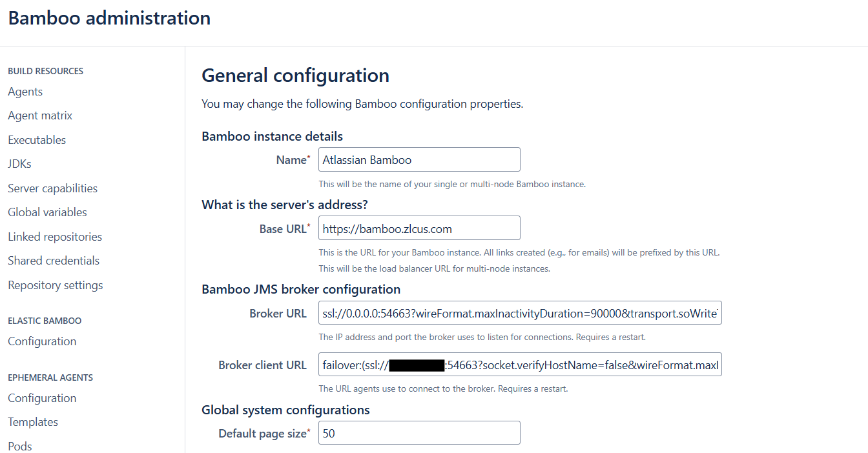Screen dimensions: 868x453
Task: Focus the Base URL text field
Action: click(419, 228)
